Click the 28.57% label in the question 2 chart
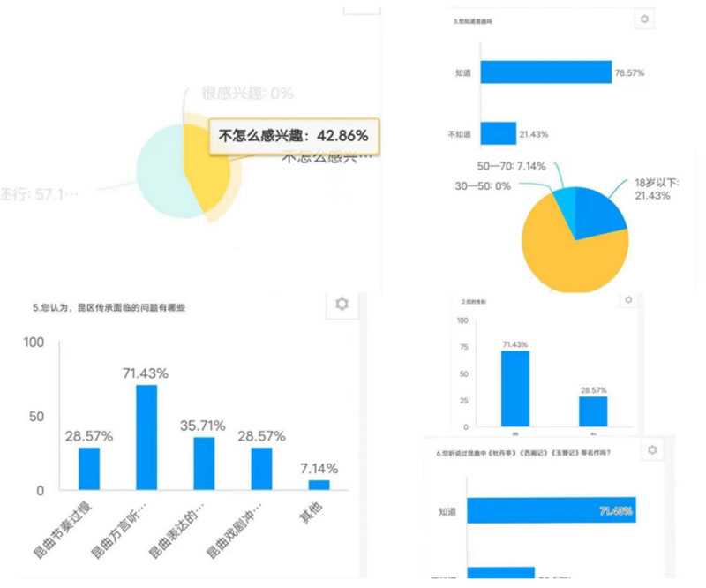Image resolution: width=706 pixels, height=588 pixels. coord(593,390)
